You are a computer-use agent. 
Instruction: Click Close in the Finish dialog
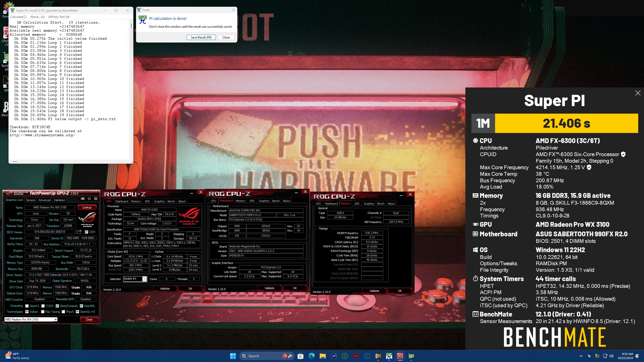(226, 37)
